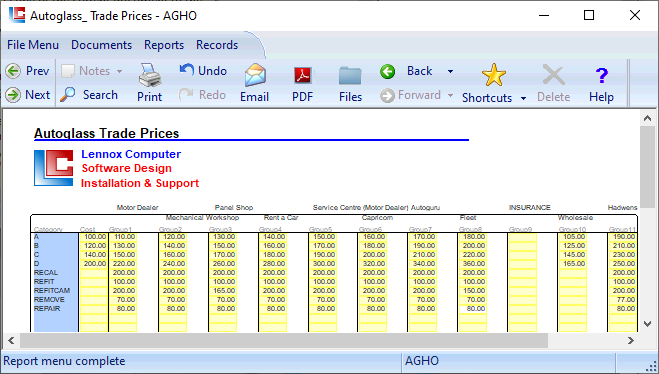The height and width of the screenshot is (374, 659).
Task: Click the Undo arrow button
Action: point(187,70)
